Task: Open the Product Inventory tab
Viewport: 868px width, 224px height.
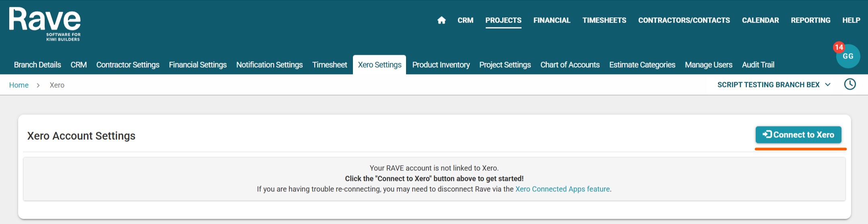Action: click(x=441, y=65)
